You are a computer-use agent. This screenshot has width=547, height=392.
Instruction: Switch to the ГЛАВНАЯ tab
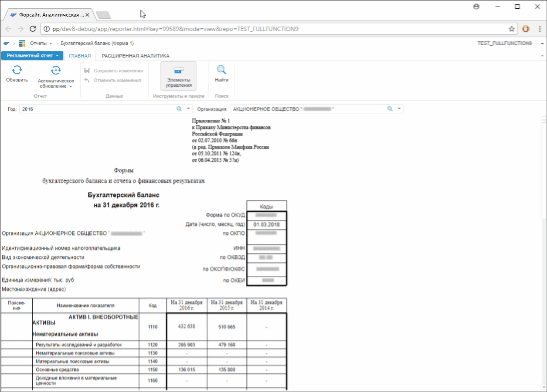tap(80, 56)
